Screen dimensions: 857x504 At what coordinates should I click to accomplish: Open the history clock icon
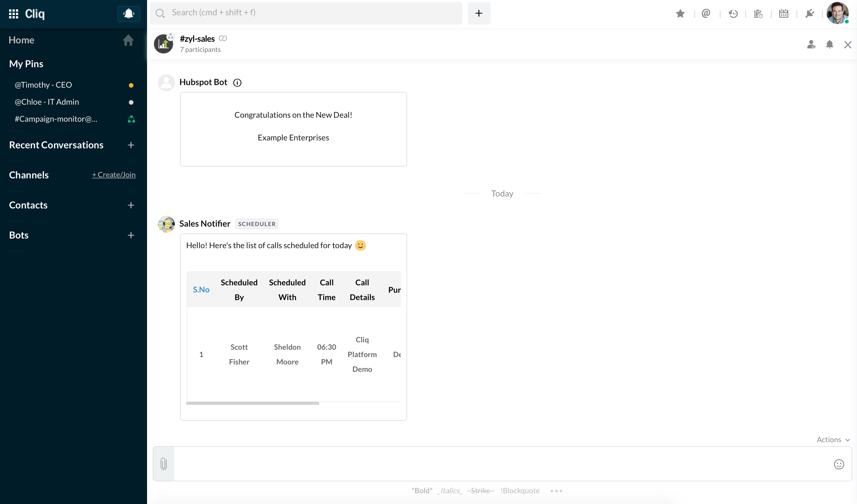point(733,14)
